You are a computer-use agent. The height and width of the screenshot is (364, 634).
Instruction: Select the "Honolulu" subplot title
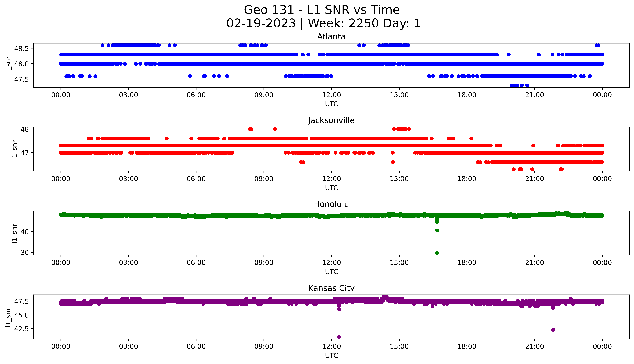point(331,204)
